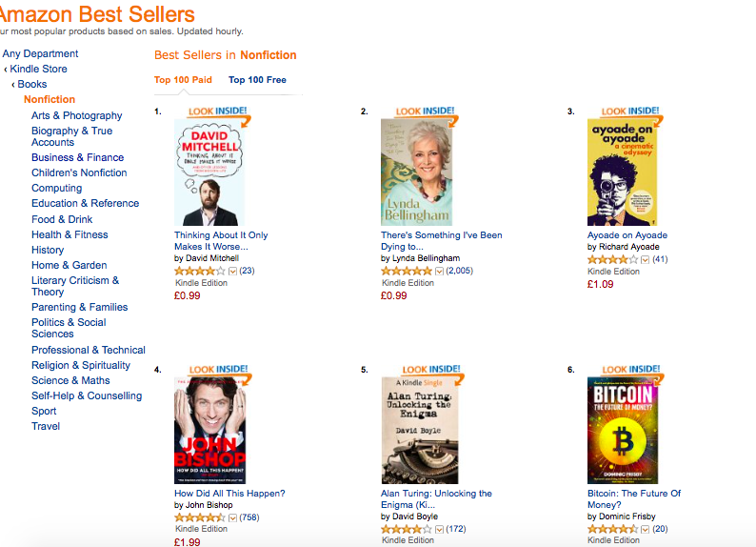756x547 pixels.
Task: Click the Look Inside badge on Bitcoin book
Action: (631, 370)
